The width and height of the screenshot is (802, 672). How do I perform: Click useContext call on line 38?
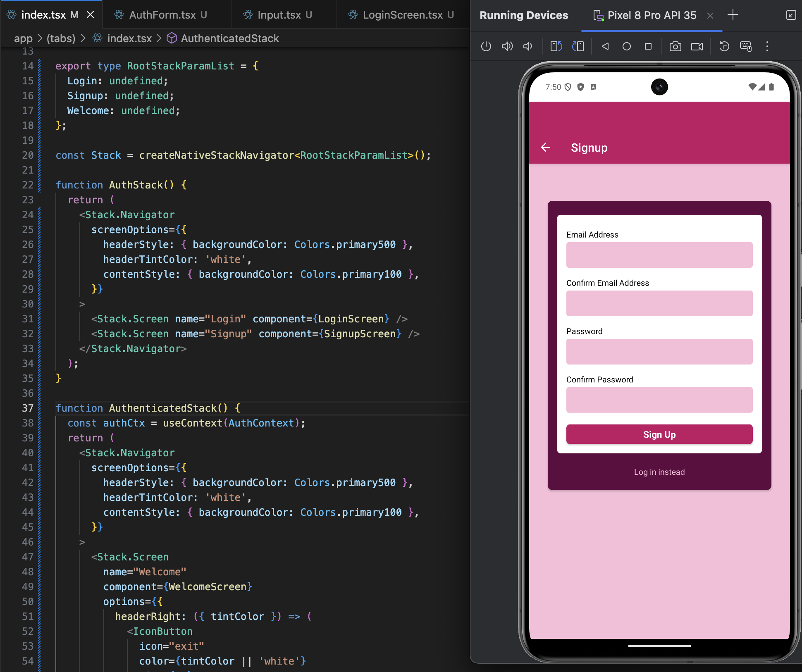(x=193, y=423)
